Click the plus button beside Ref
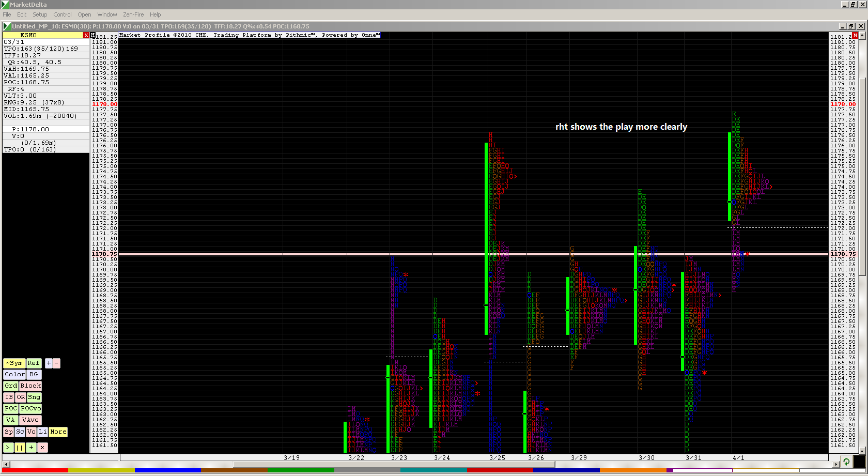The height and width of the screenshot is (476, 868). pyautogui.click(x=49, y=363)
